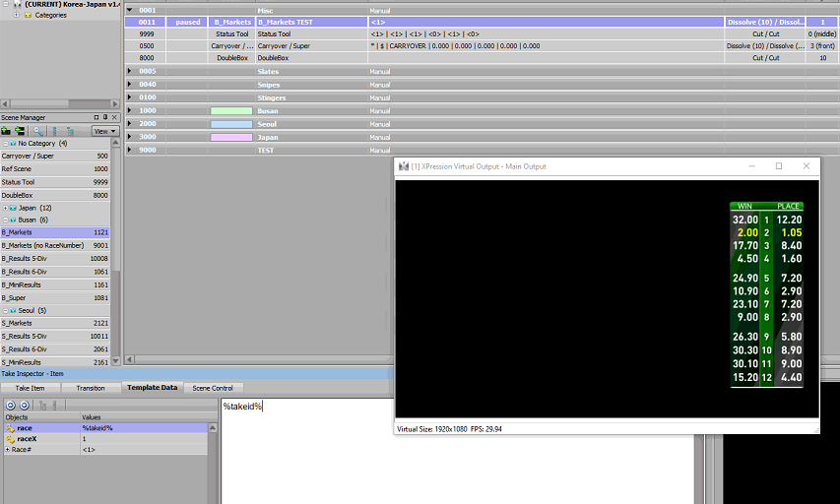This screenshot has height=504, width=840.
Task: Click the raceX value cell showing 1
Action: 144,439
